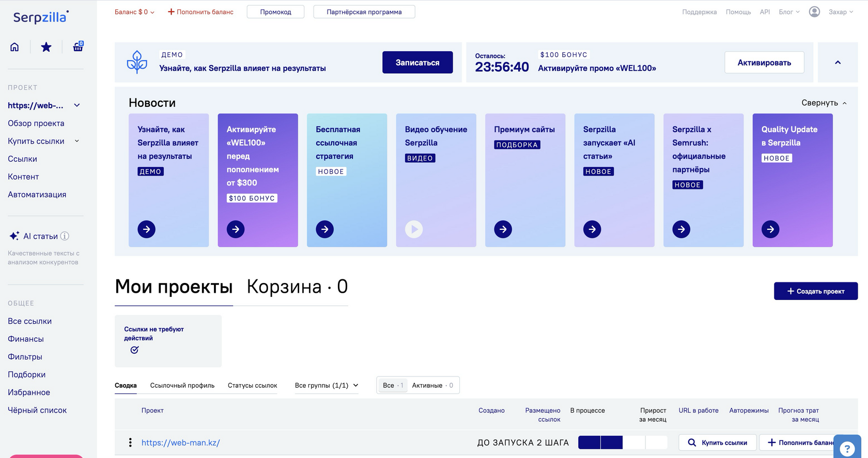Collapse the Новости section via Свернуть

[x=824, y=103]
